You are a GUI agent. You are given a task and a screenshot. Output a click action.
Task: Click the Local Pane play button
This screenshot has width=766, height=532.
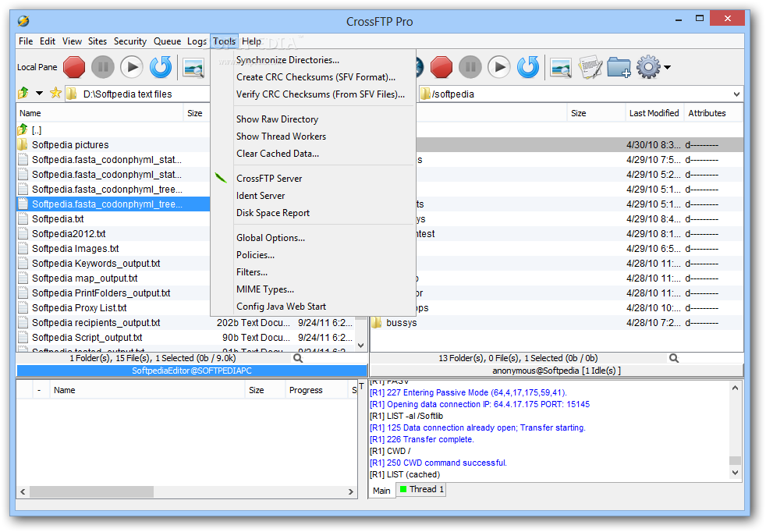click(131, 67)
